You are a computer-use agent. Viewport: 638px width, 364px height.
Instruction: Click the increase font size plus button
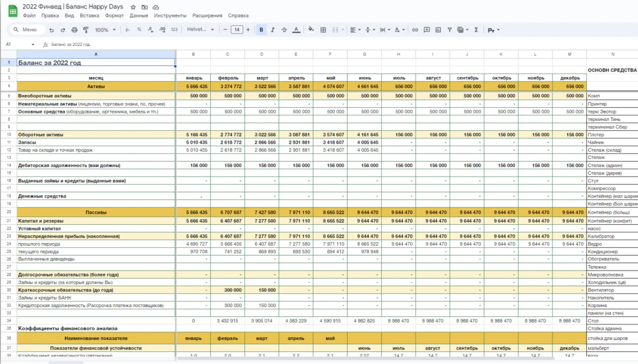coord(248,29)
